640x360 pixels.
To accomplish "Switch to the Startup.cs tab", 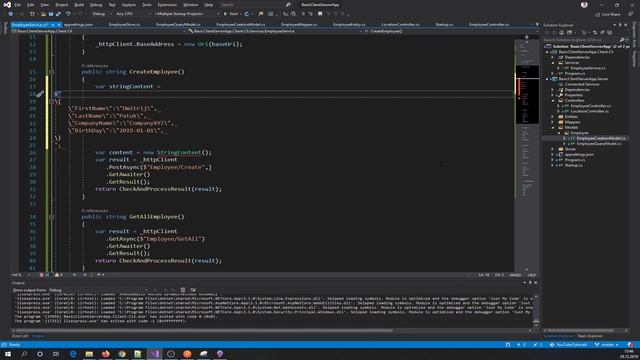I will point(444,24).
